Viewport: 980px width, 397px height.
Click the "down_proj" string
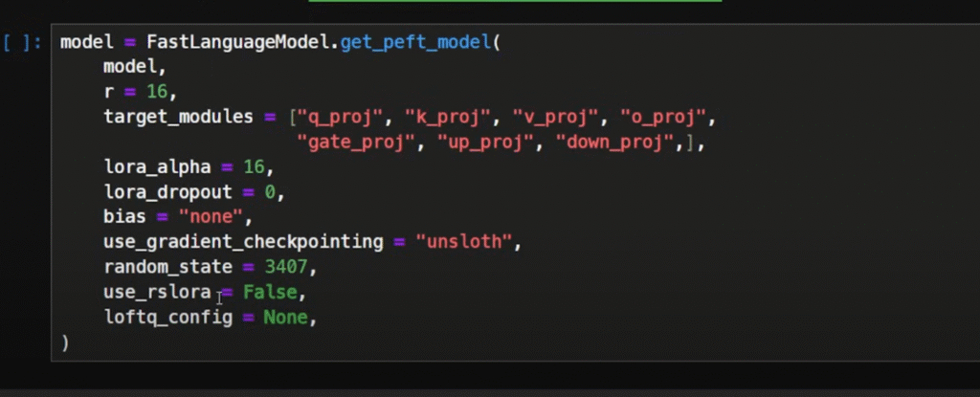pos(613,143)
